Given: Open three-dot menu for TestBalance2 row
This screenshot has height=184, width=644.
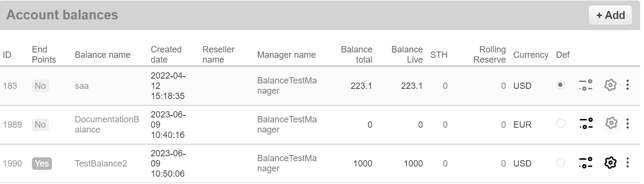Looking at the screenshot, I should [627, 163].
